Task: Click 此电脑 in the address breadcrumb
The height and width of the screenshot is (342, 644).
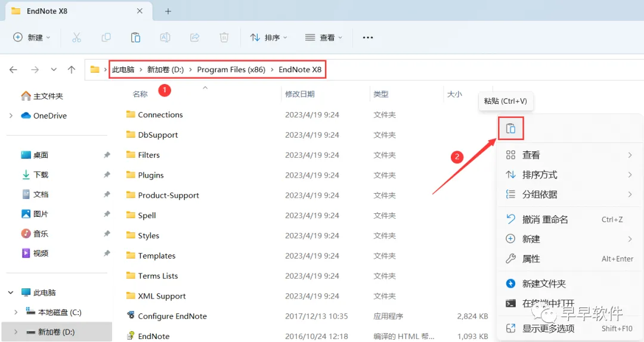Action: tap(123, 70)
